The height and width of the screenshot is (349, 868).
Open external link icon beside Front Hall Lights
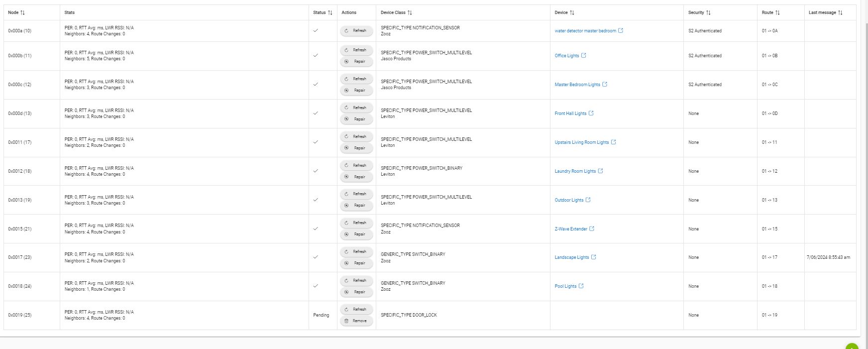click(591, 114)
